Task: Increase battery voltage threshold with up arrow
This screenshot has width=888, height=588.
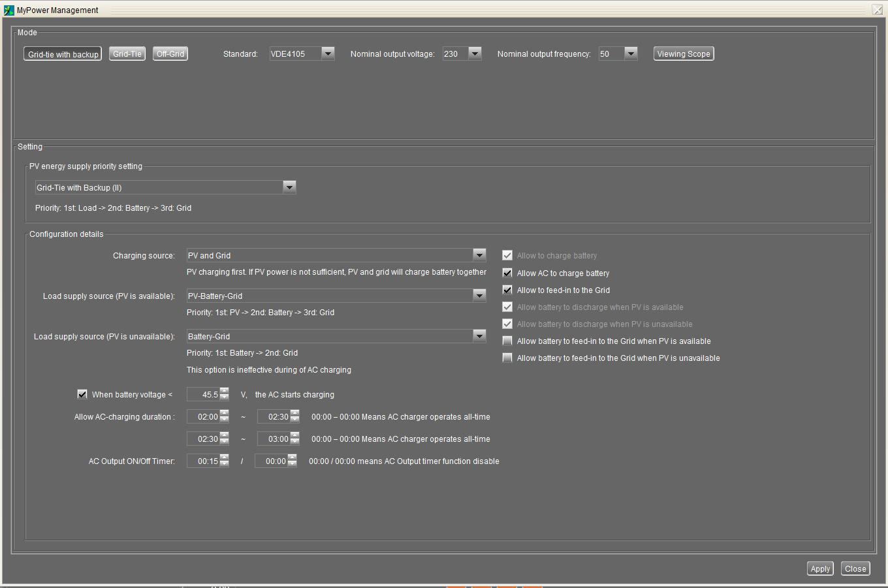Action: (x=225, y=392)
